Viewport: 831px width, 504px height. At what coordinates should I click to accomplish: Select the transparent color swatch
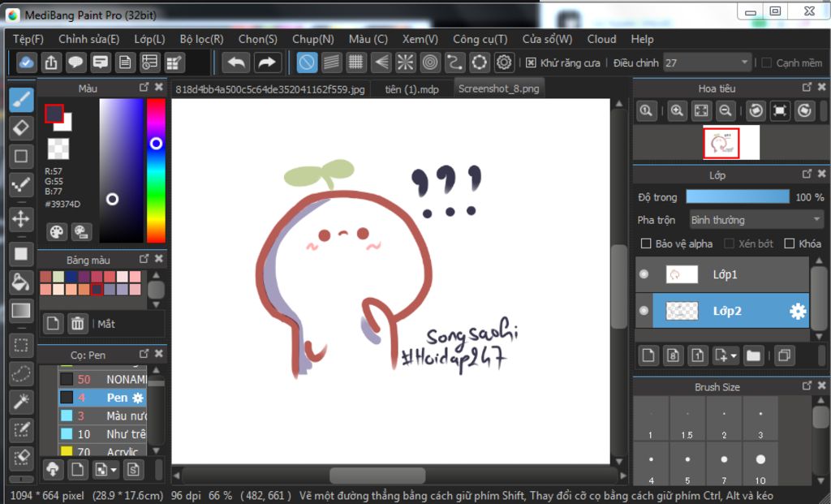(x=58, y=149)
